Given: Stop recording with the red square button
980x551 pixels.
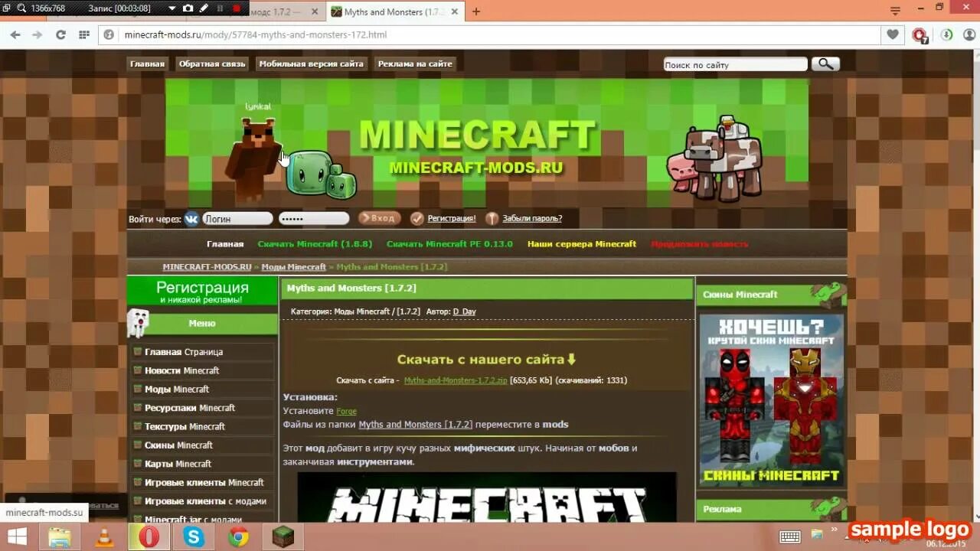Looking at the screenshot, I should pyautogui.click(x=236, y=8).
